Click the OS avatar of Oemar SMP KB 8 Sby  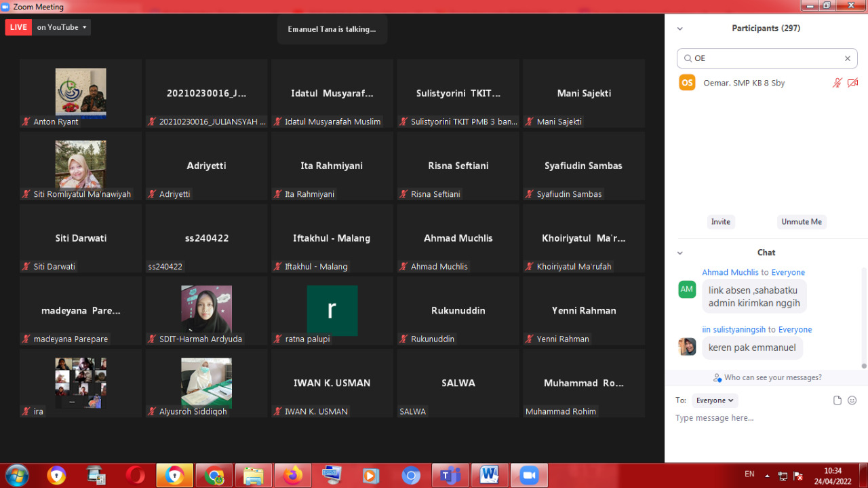pos(687,83)
